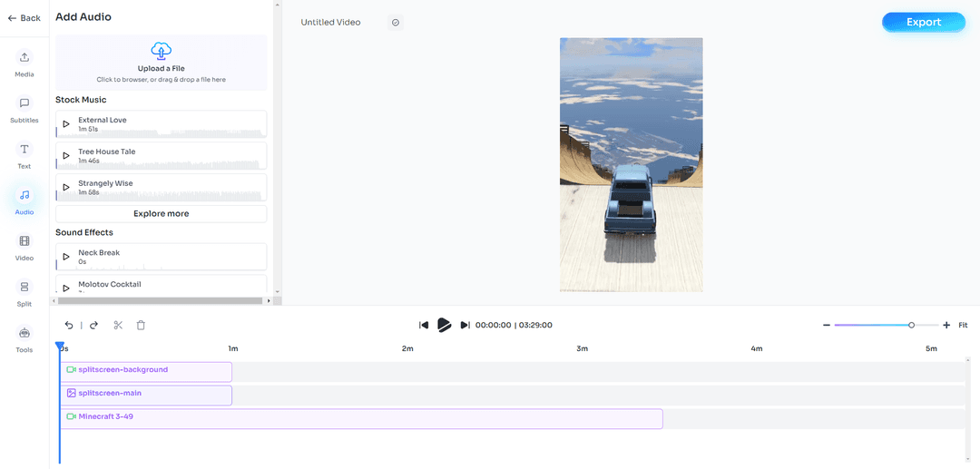Select the splitscreen-background clip
Viewport: 980px width, 469px height.
tap(145, 372)
